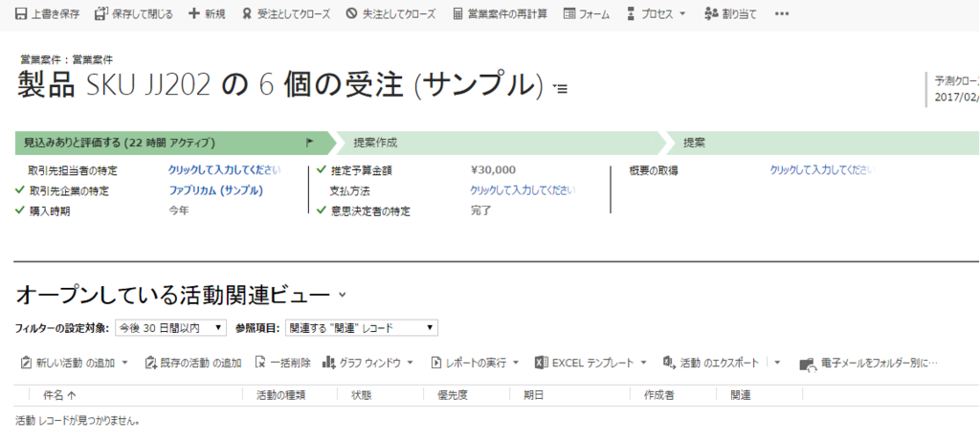The height and width of the screenshot is (442, 980).
Task: Expand the 活動のエクスポート split arrow
Action: 777,363
